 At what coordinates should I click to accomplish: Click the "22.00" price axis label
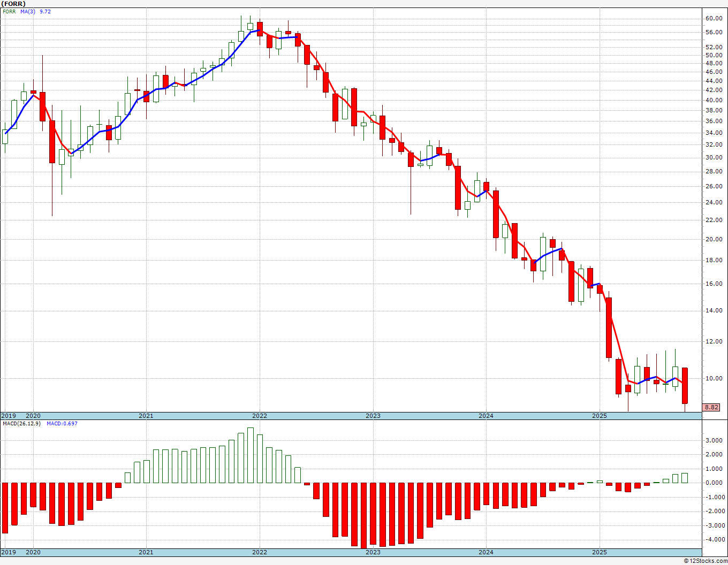point(714,220)
